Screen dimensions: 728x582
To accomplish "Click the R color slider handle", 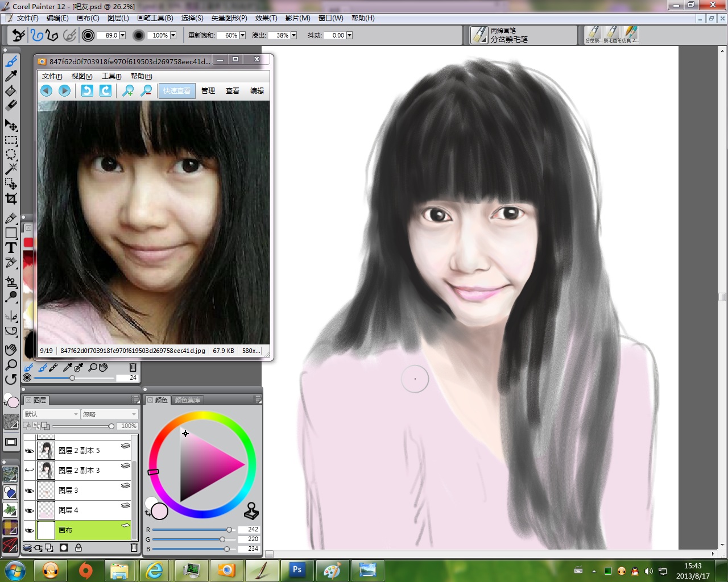I will coord(229,530).
